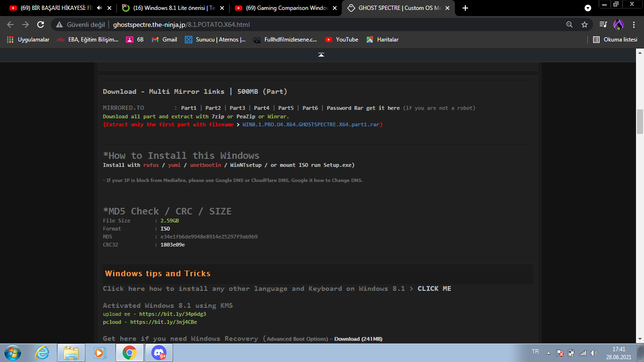Click the 2.59GB file size value

pyautogui.click(x=170, y=221)
